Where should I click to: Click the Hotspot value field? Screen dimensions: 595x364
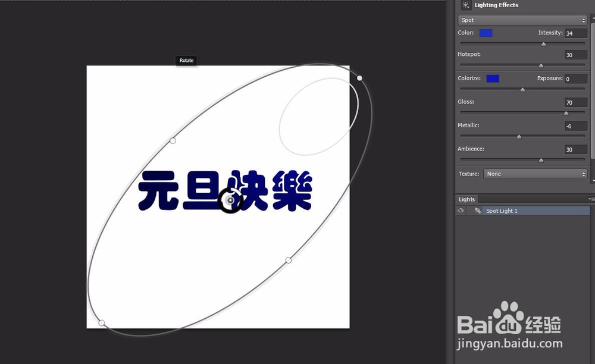(575, 55)
